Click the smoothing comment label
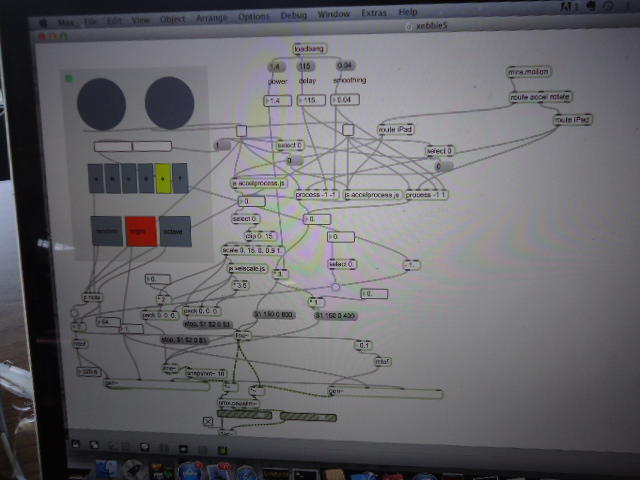The width and height of the screenshot is (640, 480). click(x=349, y=80)
